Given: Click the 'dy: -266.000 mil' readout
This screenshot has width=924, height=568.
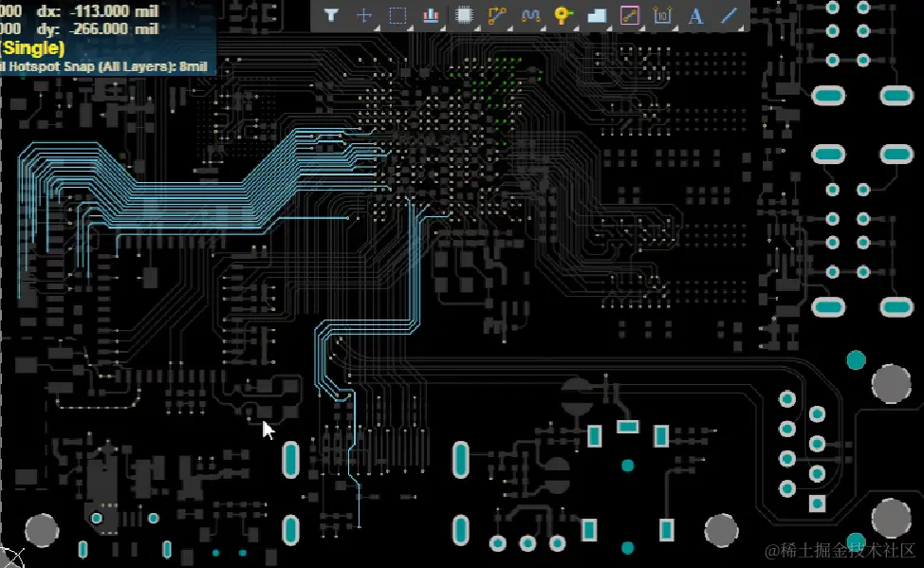Looking at the screenshot, I should tap(97, 28).
